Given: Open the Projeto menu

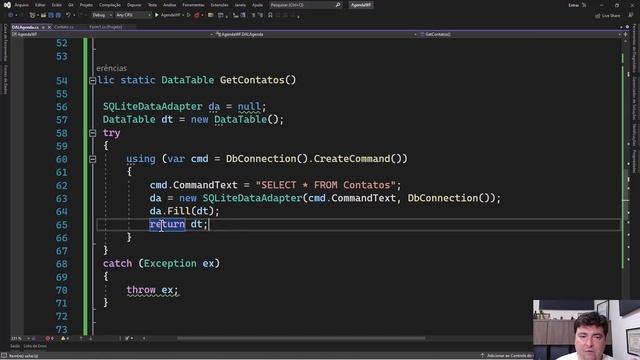Looking at the screenshot, I should coord(86,5).
